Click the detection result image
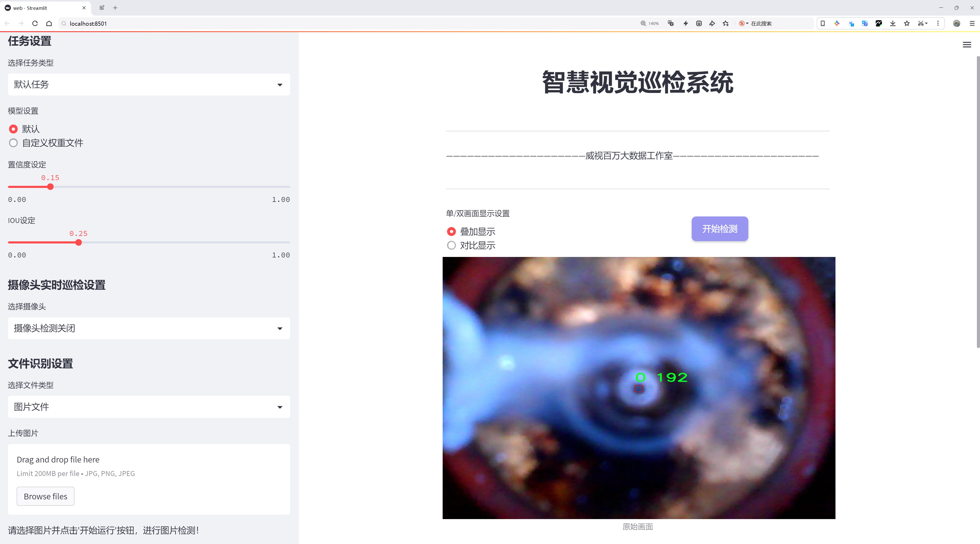Image resolution: width=980 pixels, height=544 pixels. (639, 388)
